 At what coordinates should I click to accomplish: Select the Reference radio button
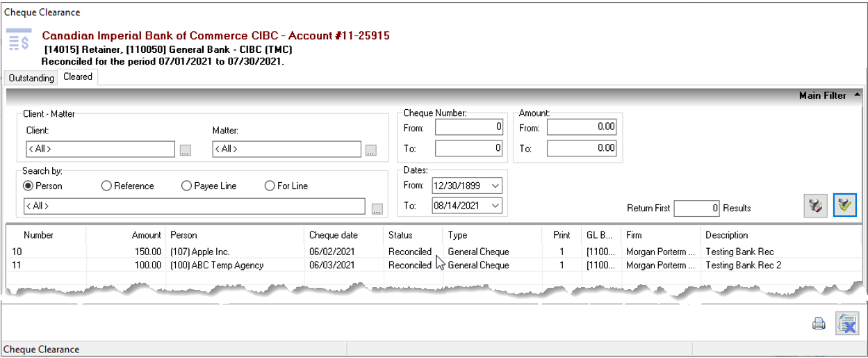coord(128,186)
